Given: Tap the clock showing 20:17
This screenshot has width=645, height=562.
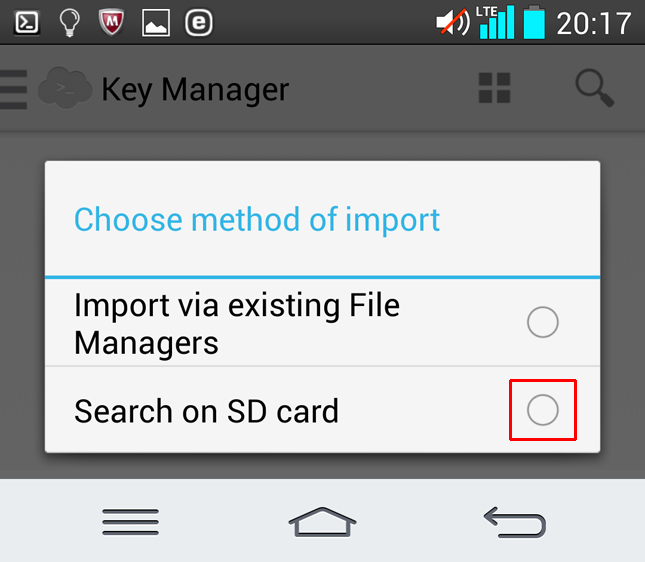Looking at the screenshot, I should click(593, 23).
